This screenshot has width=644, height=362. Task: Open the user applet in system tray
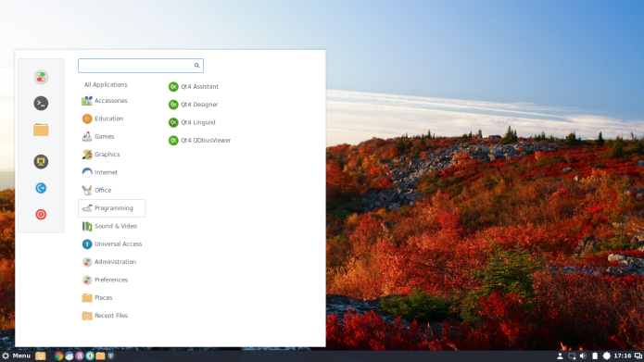(x=560, y=356)
